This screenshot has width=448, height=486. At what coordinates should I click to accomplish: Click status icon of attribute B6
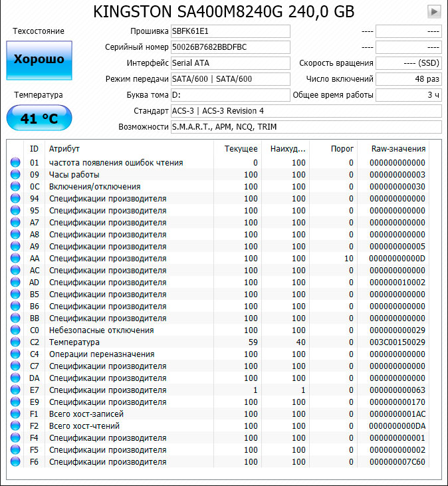pyautogui.click(x=15, y=306)
